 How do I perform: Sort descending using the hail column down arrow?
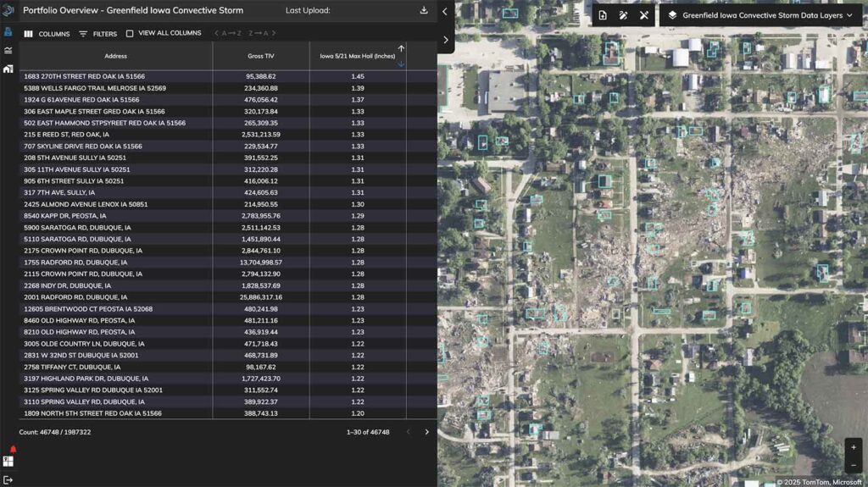pyautogui.click(x=401, y=64)
